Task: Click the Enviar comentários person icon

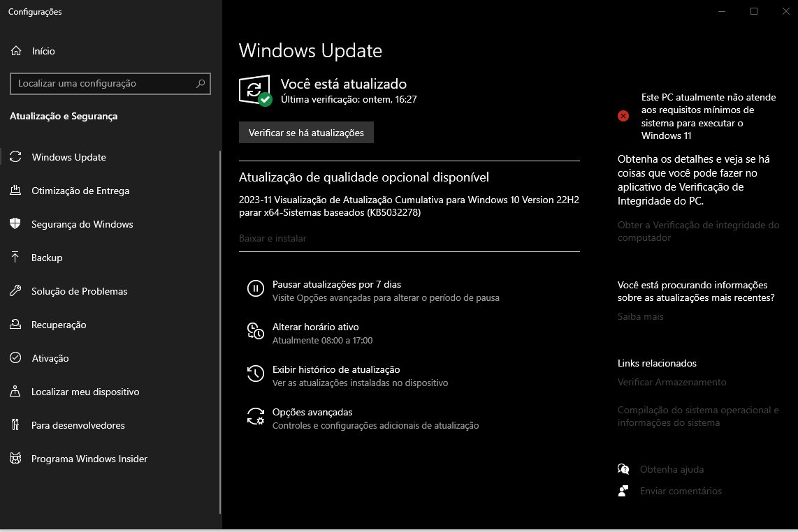Action: pos(623,491)
